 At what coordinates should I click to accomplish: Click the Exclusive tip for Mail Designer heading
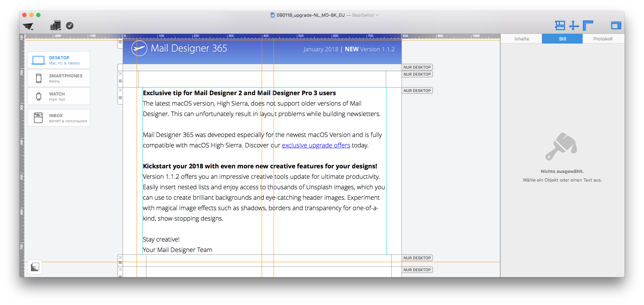pos(239,93)
